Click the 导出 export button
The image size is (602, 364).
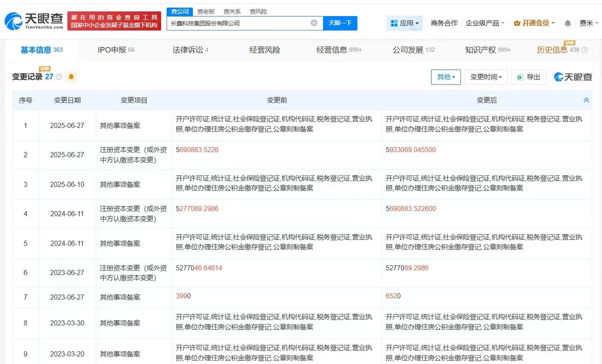point(529,77)
